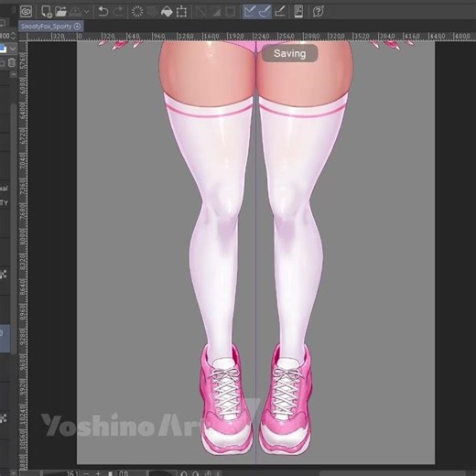Screen dimensions: 476x476
Task: Toggle Snap to Grid
Action: click(x=279, y=12)
